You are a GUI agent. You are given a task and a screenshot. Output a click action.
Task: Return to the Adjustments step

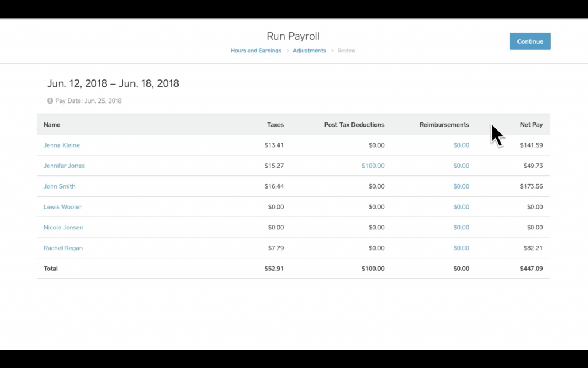pos(309,51)
